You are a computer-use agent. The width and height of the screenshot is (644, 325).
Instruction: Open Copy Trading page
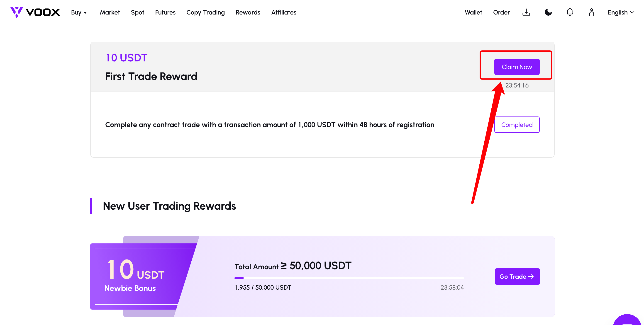coord(205,12)
